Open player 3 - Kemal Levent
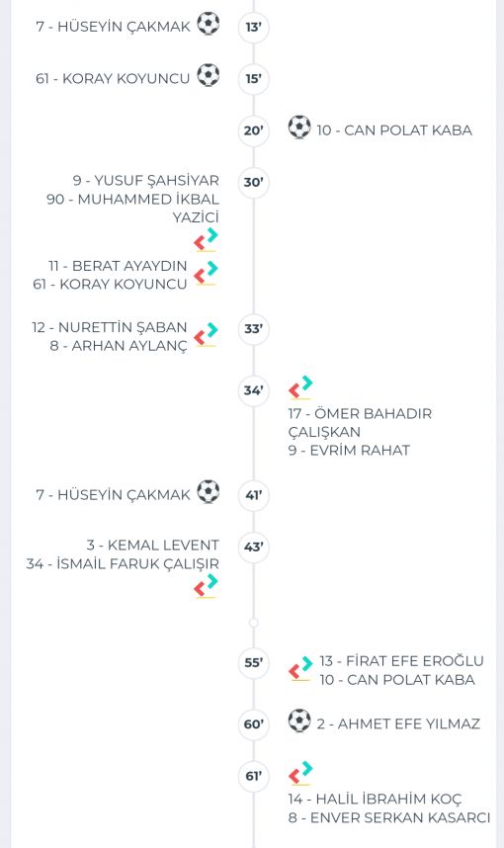This screenshot has width=504, height=848. [x=153, y=546]
